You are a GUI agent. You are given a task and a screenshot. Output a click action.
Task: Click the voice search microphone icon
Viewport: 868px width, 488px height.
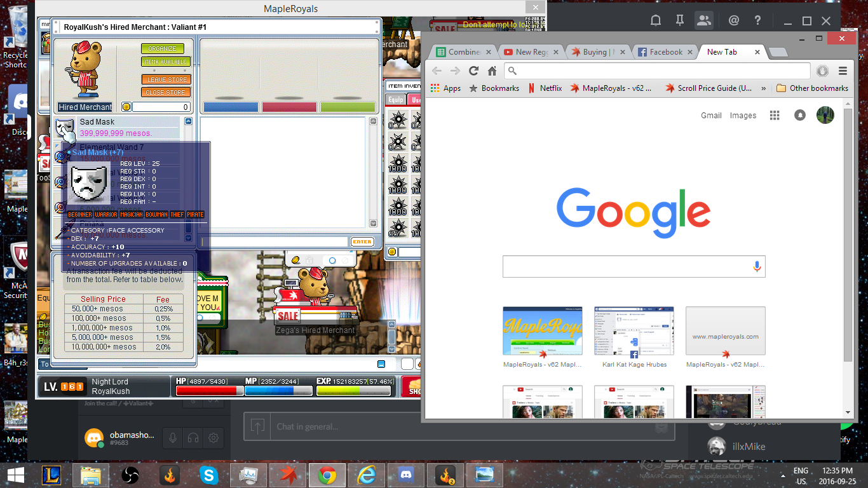pos(757,267)
